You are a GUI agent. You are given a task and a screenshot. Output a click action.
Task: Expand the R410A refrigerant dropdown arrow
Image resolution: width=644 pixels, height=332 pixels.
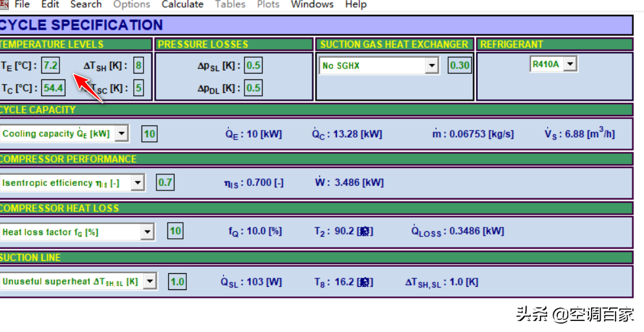(x=570, y=64)
